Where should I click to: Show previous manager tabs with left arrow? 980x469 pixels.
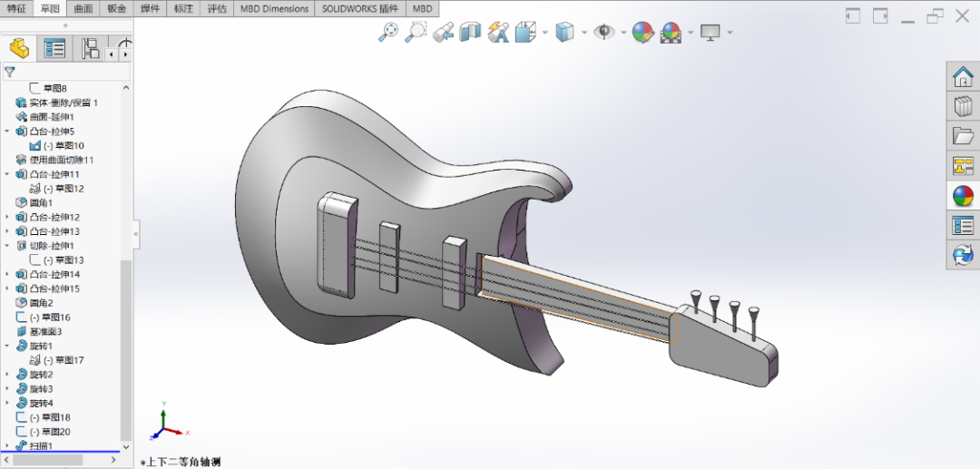point(112,55)
